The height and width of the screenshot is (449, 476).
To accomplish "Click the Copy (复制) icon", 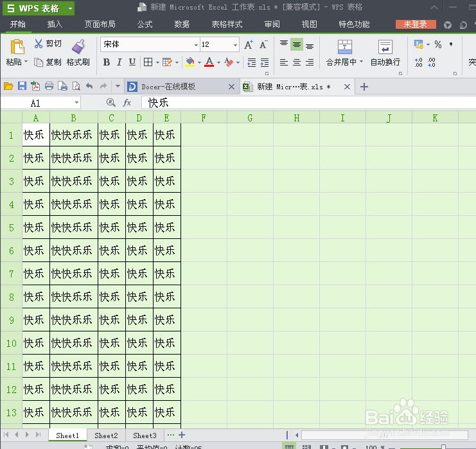I will point(39,62).
